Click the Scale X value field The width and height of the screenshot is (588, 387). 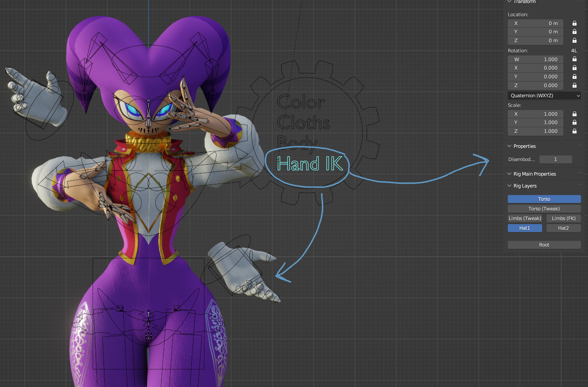(x=536, y=114)
